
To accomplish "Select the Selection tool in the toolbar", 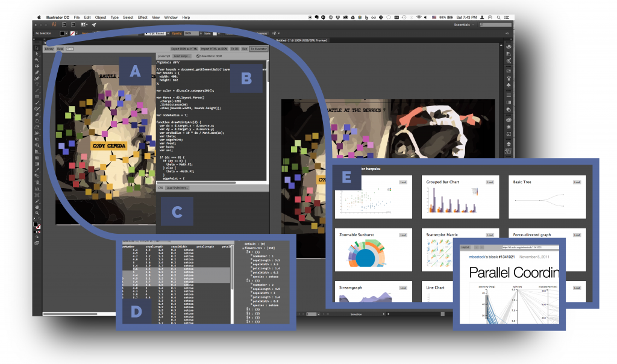I will point(37,48).
